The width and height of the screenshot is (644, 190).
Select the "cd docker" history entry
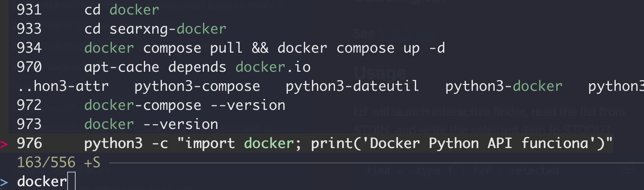[121, 10]
